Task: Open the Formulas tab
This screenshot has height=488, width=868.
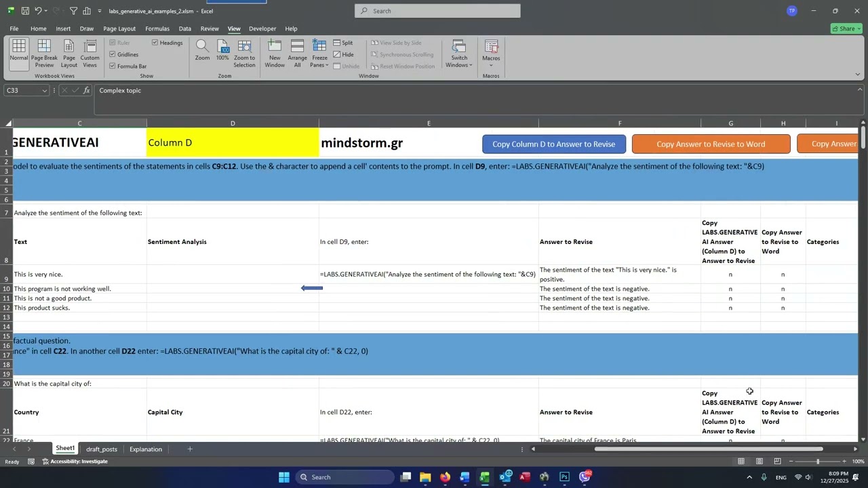Action: 157,28
